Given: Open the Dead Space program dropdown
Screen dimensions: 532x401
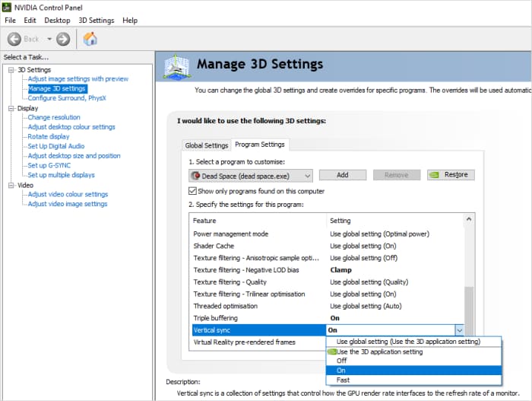Looking at the screenshot, I should [x=250, y=176].
